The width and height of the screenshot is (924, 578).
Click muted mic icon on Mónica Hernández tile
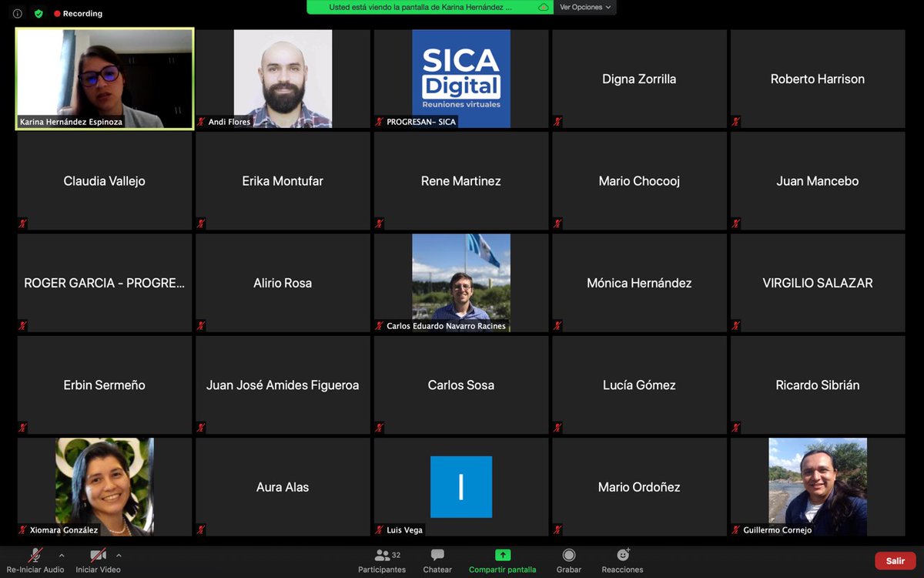[557, 326]
